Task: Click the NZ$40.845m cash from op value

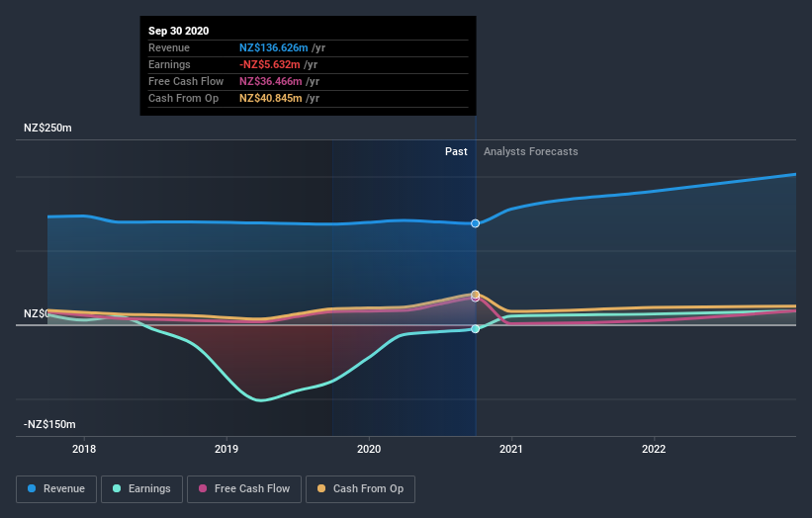Action: (x=270, y=98)
